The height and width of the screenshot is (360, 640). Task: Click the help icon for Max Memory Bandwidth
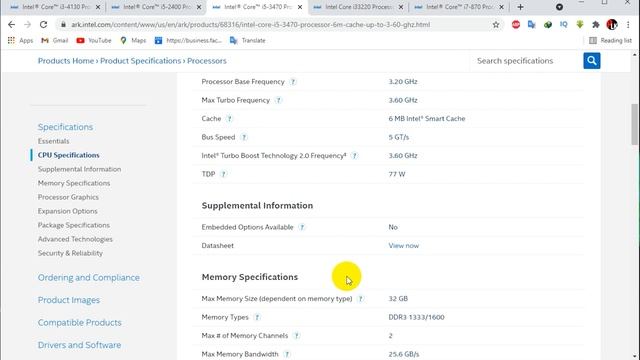[x=287, y=354]
